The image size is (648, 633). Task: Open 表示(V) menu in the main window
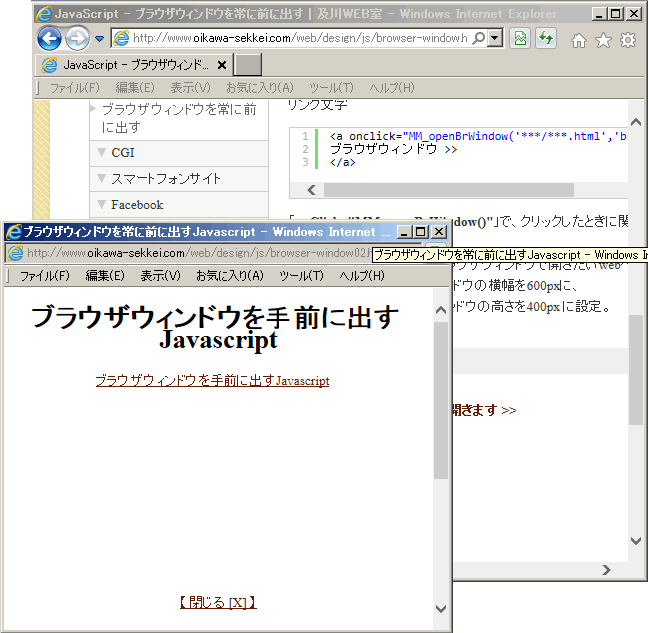click(x=191, y=88)
